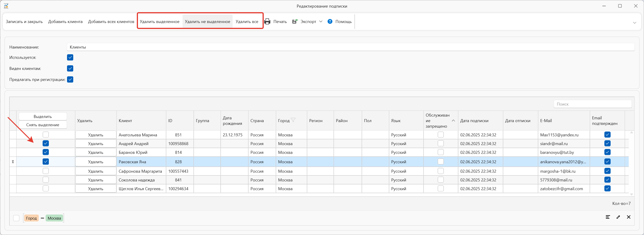The width and height of the screenshot is (644, 235).
Task: Open the filter list menu icon
Action: pos(608,217)
